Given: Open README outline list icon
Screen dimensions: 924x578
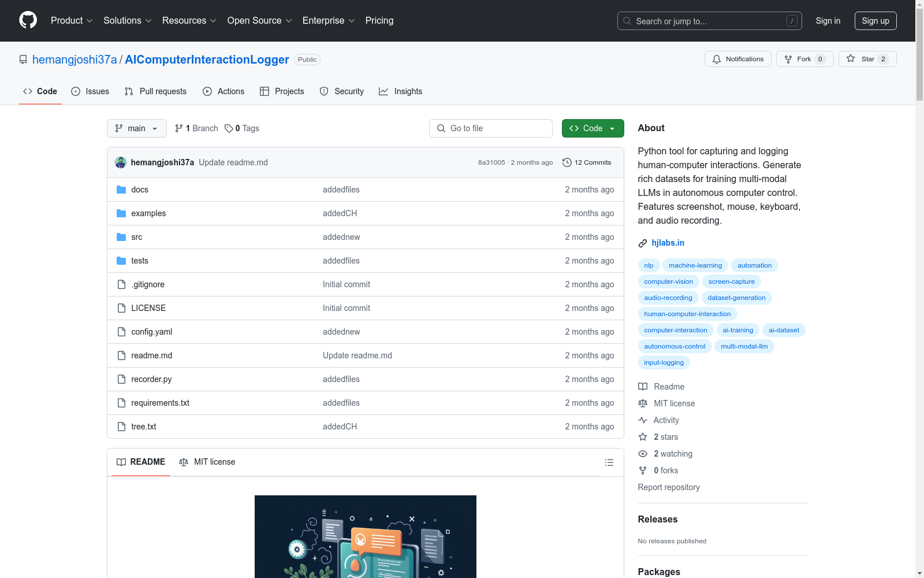Looking at the screenshot, I should click(x=609, y=462).
